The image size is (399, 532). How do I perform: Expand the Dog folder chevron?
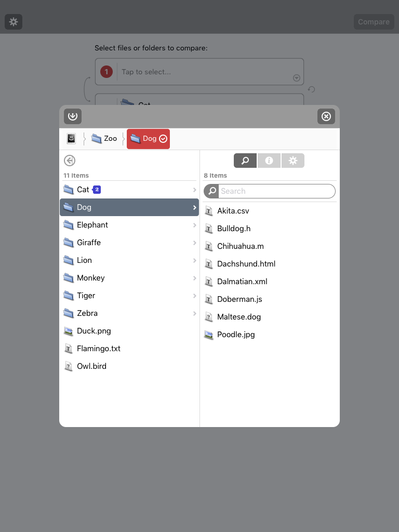tap(195, 207)
